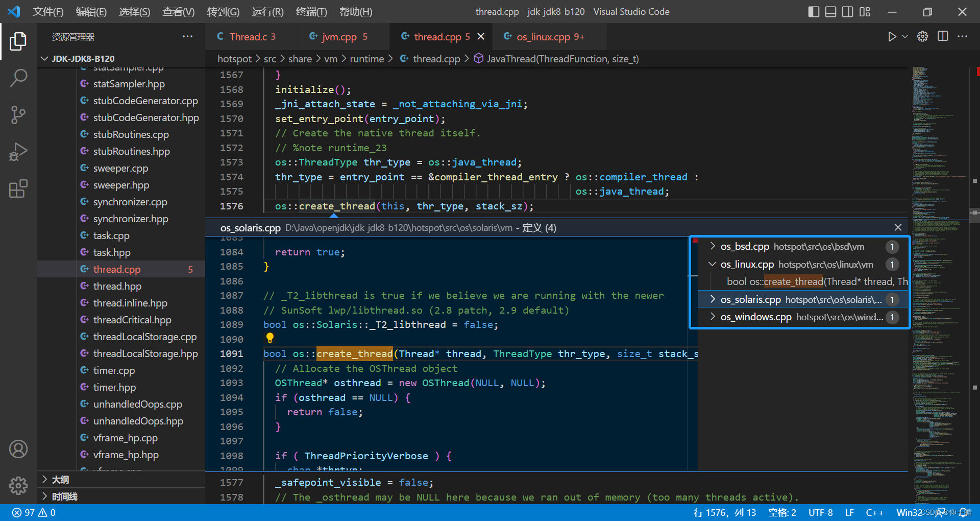The width and height of the screenshot is (980, 521).
Task: Open the Manage settings gear in activity bar
Action: (18, 485)
